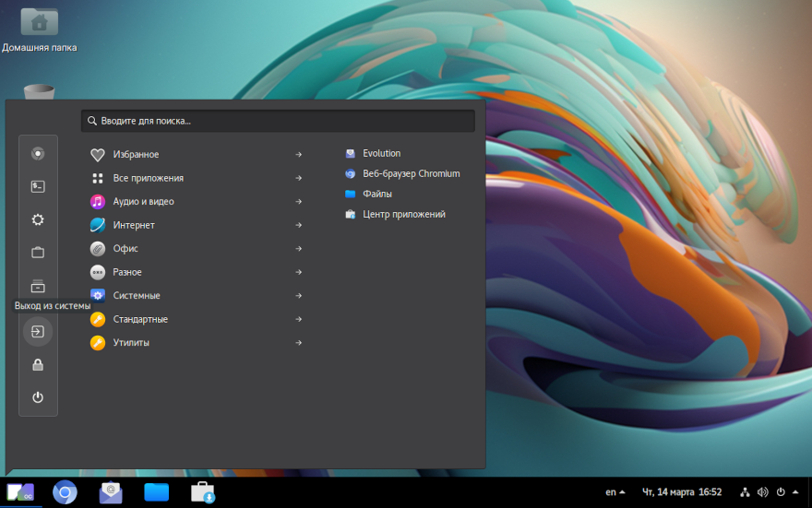Select the Офис category

tap(125, 249)
